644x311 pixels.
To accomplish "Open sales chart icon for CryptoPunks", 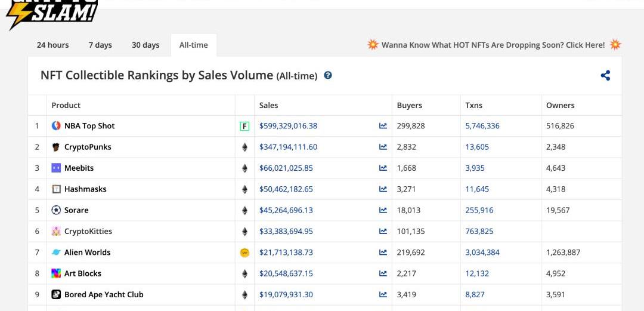I will pyautogui.click(x=383, y=147).
